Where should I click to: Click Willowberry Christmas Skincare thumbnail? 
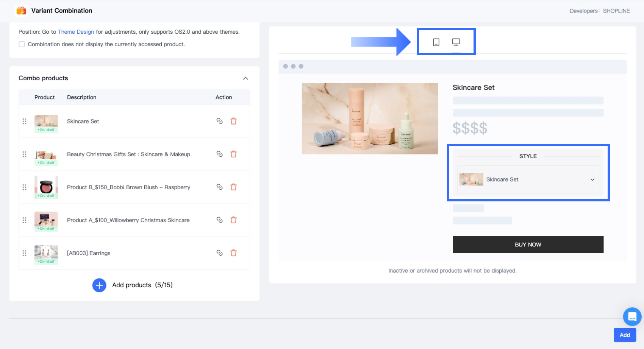pos(46,221)
